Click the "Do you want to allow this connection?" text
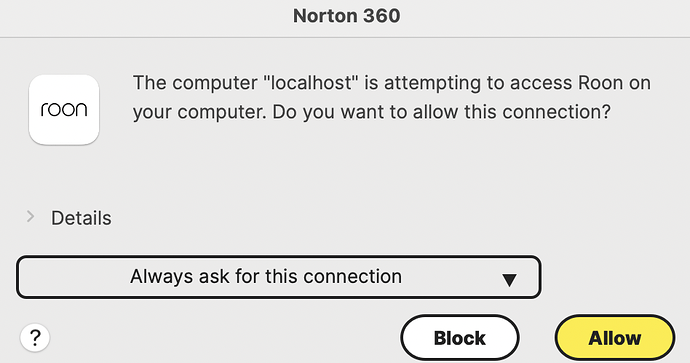Image resolution: width=690 pixels, height=363 pixels. pyautogui.click(x=441, y=112)
